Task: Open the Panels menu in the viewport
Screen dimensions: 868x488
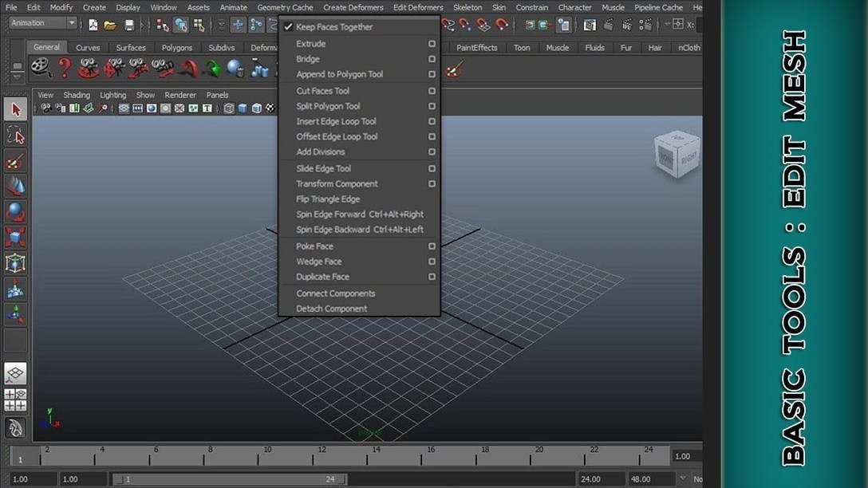Action: [217, 94]
